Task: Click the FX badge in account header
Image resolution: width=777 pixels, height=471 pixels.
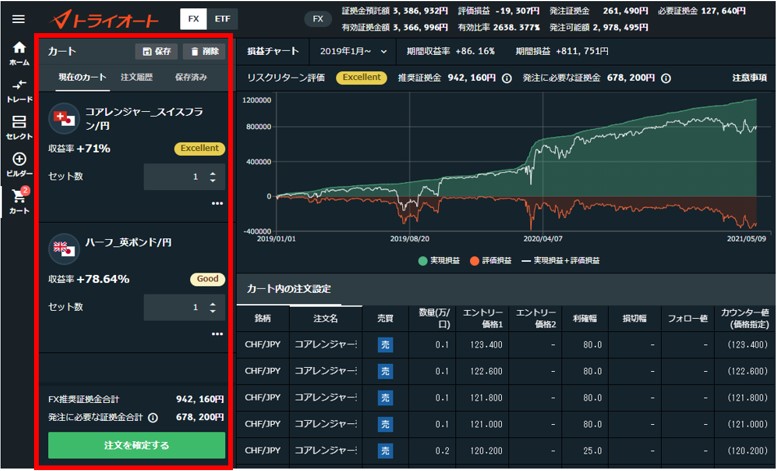Action: point(318,19)
